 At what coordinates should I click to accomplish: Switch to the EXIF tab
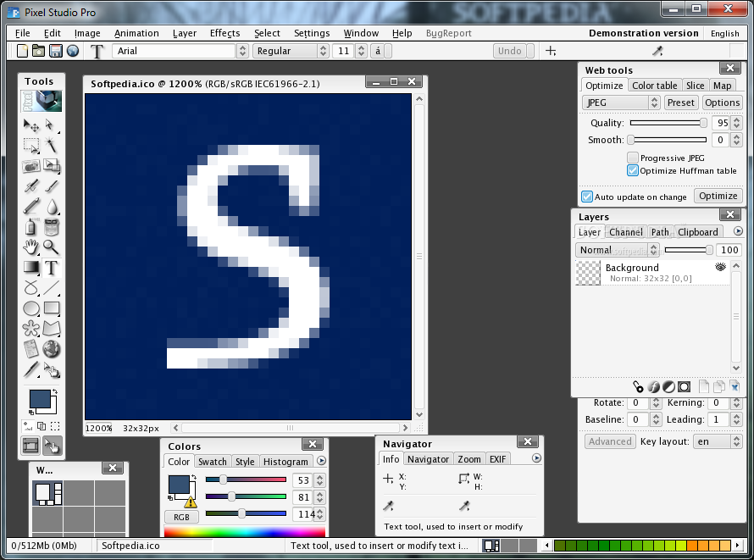click(497, 459)
